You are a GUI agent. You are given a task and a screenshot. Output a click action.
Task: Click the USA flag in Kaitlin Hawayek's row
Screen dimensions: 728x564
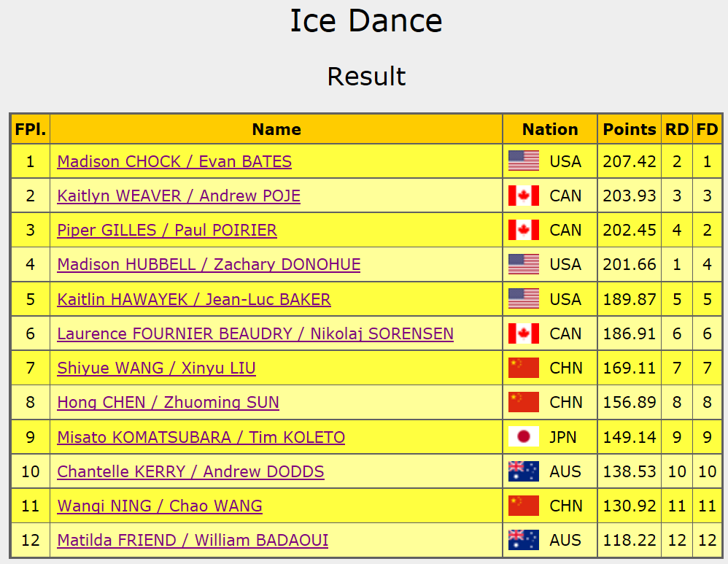click(523, 299)
